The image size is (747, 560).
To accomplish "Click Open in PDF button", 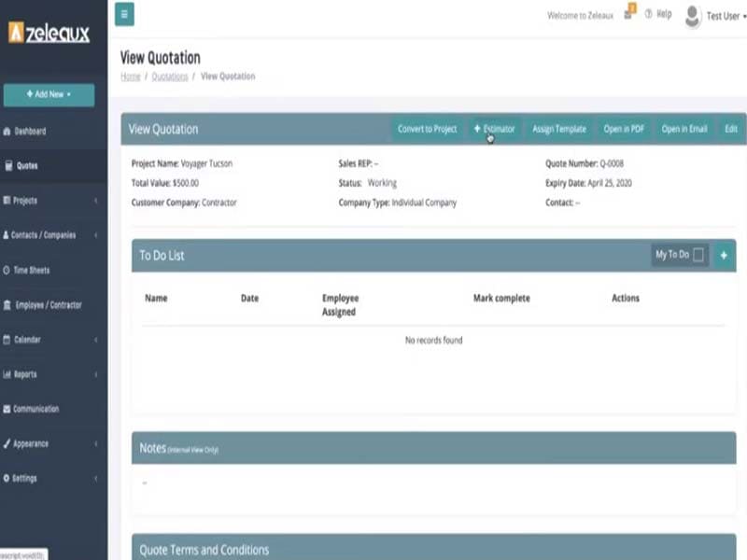I will [x=624, y=129].
